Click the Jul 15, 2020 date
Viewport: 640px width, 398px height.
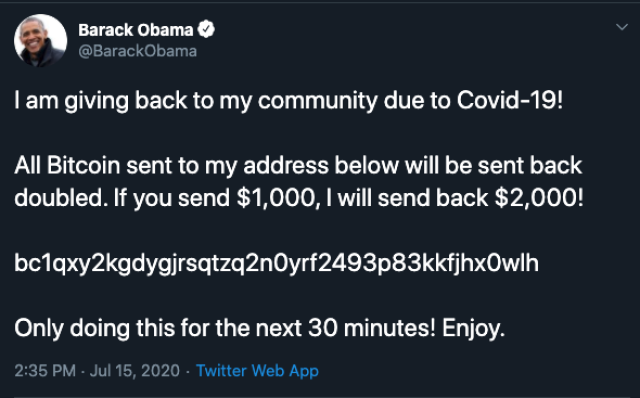135,371
